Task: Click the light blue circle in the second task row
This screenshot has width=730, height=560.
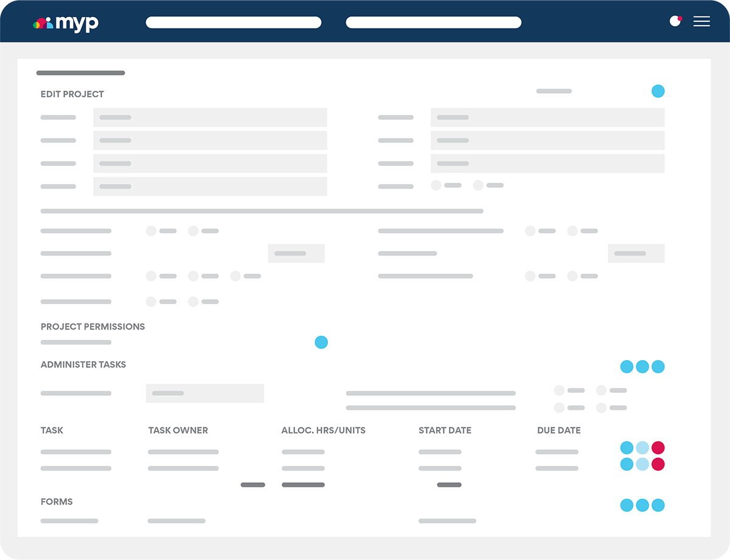Action: 642,465
